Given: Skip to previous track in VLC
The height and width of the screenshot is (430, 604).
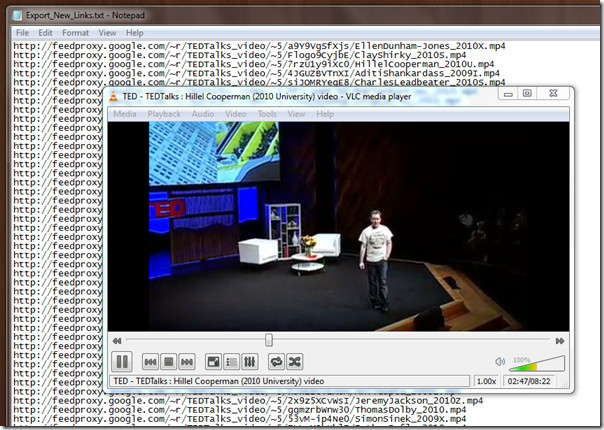Looking at the screenshot, I should [150, 362].
